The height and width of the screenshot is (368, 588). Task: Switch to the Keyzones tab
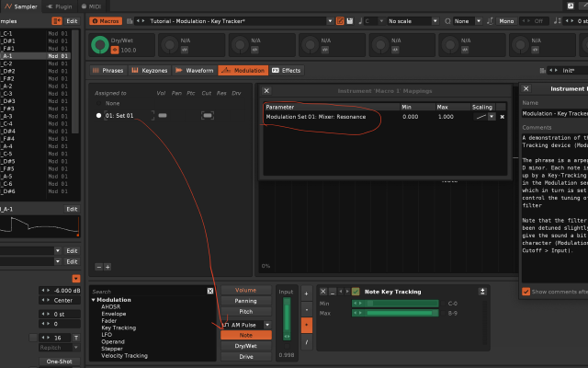(150, 70)
